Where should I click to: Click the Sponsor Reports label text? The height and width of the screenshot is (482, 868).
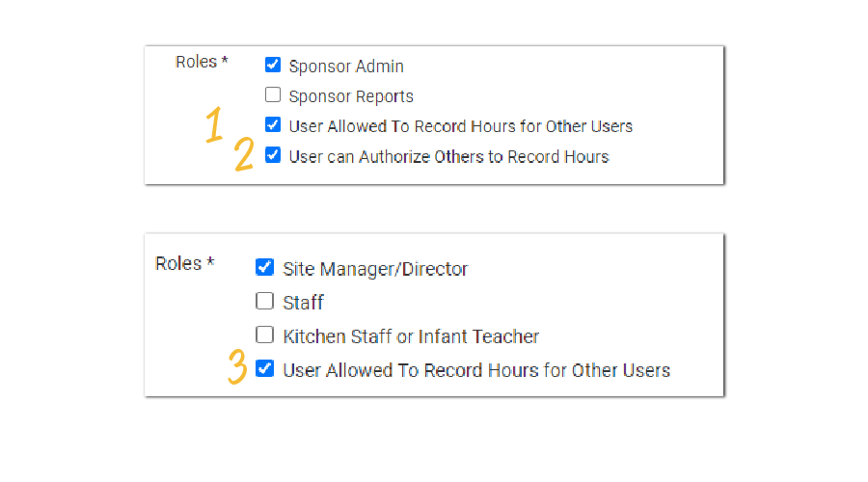(351, 96)
